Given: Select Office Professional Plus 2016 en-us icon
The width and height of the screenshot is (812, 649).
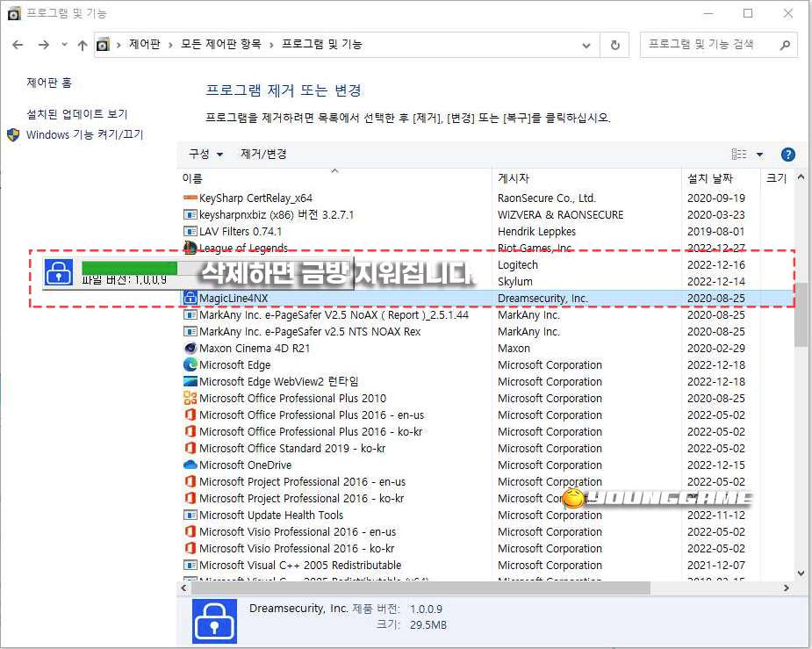Looking at the screenshot, I should click(x=190, y=415).
